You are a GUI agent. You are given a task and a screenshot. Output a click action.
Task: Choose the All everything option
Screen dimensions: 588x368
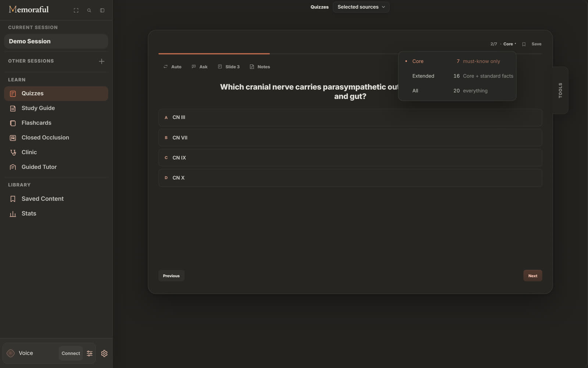click(x=457, y=91)
